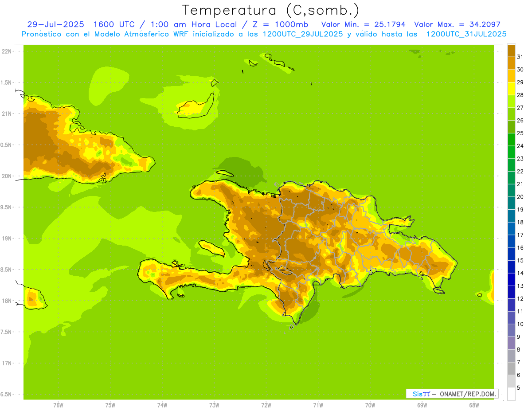Click the '70W' longitude label

click(x=370, y=405)
